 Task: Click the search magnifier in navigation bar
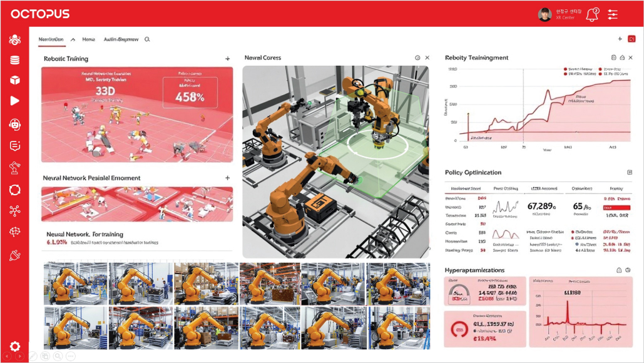(147, 39)
